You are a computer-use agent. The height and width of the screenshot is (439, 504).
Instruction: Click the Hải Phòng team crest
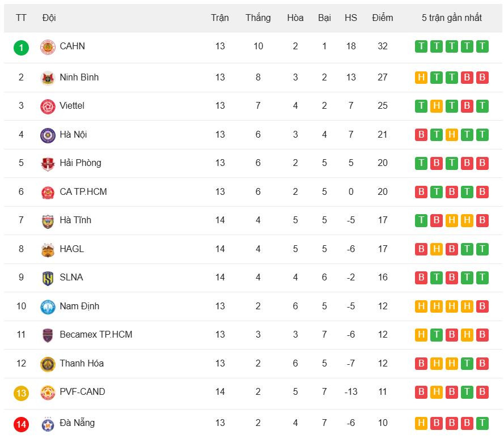[x=48, y=164]
